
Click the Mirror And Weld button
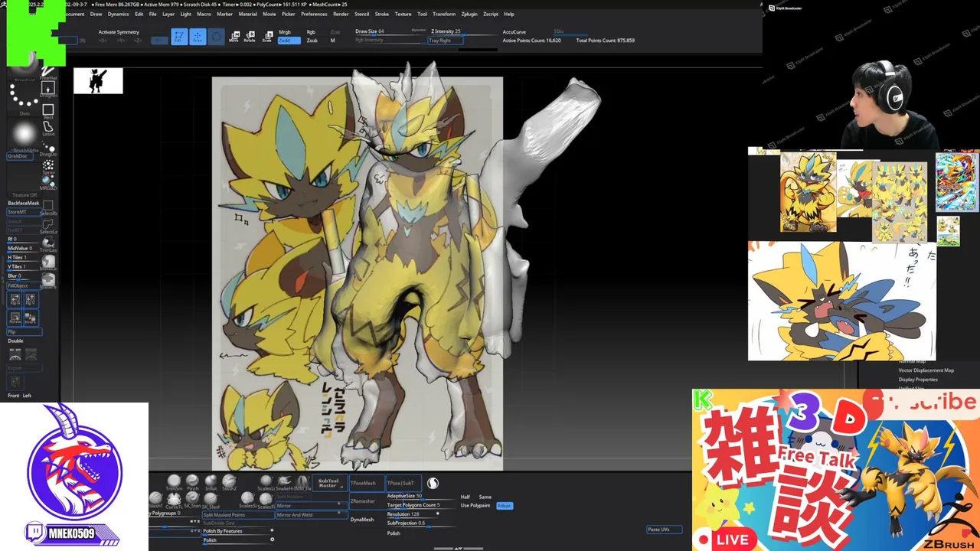click(312, 515)
